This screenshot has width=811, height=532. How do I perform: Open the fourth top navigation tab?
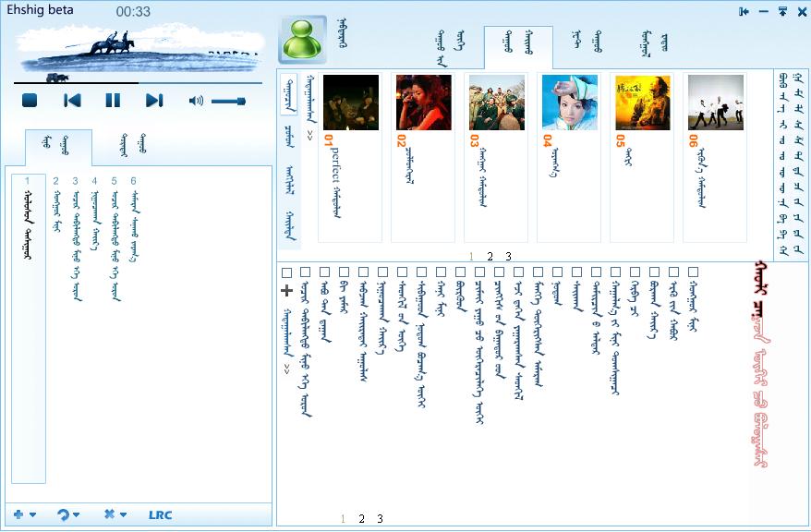pyautogui.click(x=655, y=43)
